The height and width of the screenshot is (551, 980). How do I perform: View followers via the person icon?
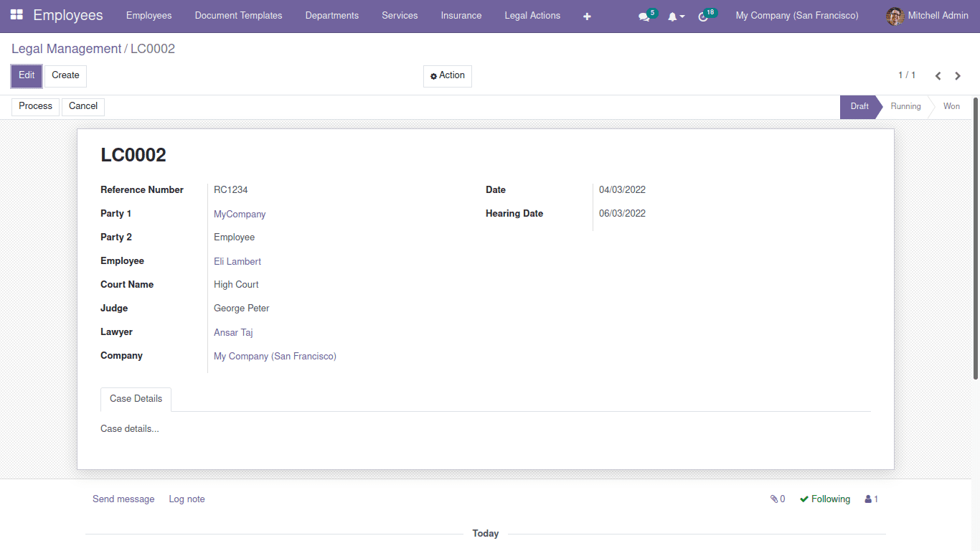pyautogui.click(x=867, y=499)
